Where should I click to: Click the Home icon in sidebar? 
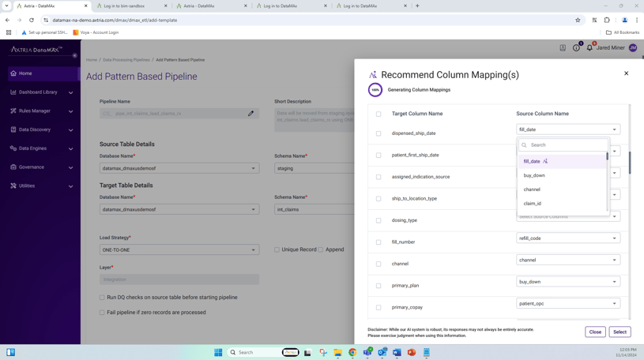tap(13, 73)
